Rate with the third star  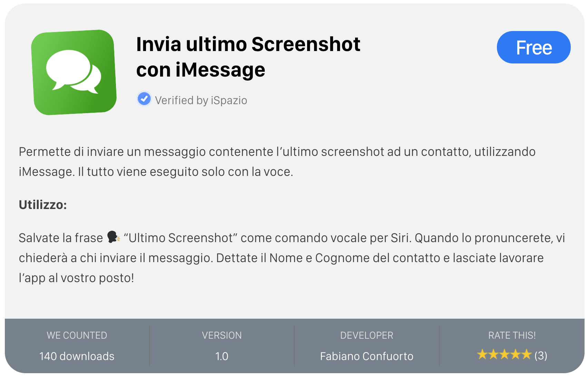point(504,354)
